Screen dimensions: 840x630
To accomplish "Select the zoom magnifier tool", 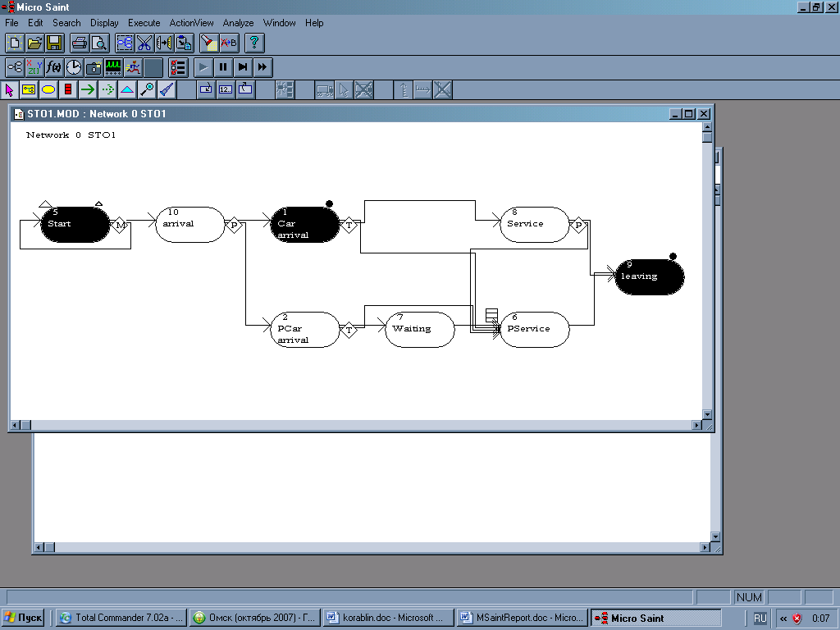I will (x=147, y=90).
